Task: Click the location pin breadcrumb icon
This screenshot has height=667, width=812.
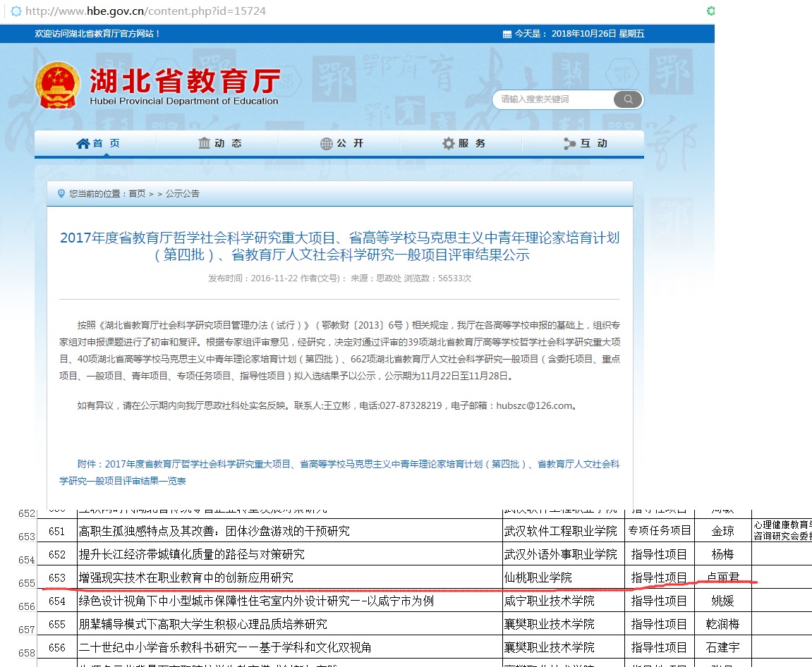Action: (61, 193)
